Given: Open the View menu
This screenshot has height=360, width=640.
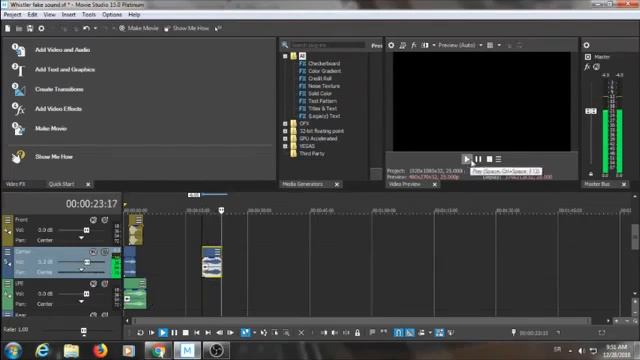Looking at the screenshot, I should 49,15.
